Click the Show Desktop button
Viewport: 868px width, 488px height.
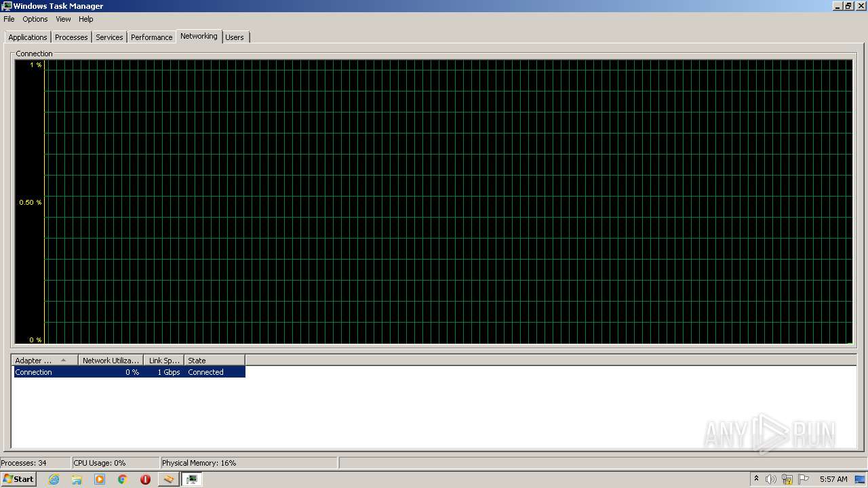click(x=861, y=479)
